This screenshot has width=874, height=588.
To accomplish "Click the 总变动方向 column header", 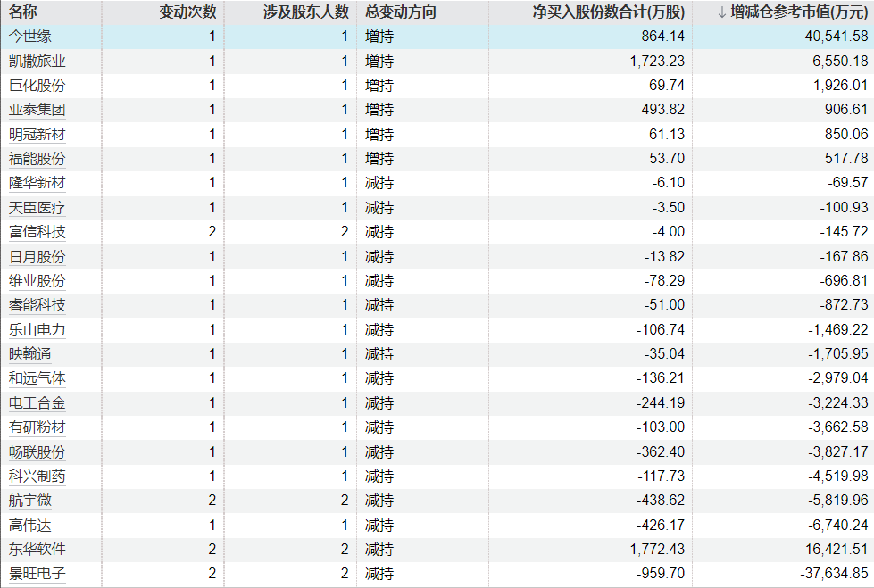I will point(401,12).
